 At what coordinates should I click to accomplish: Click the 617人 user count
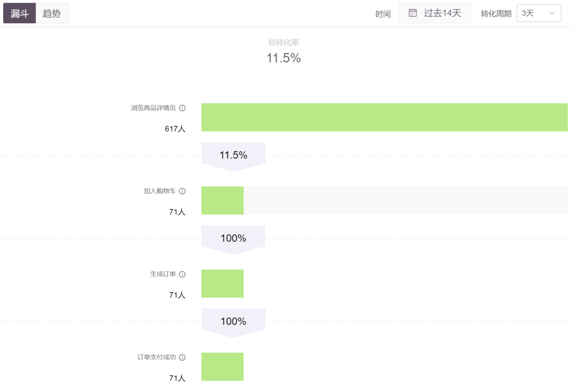[x=175, y=129]
